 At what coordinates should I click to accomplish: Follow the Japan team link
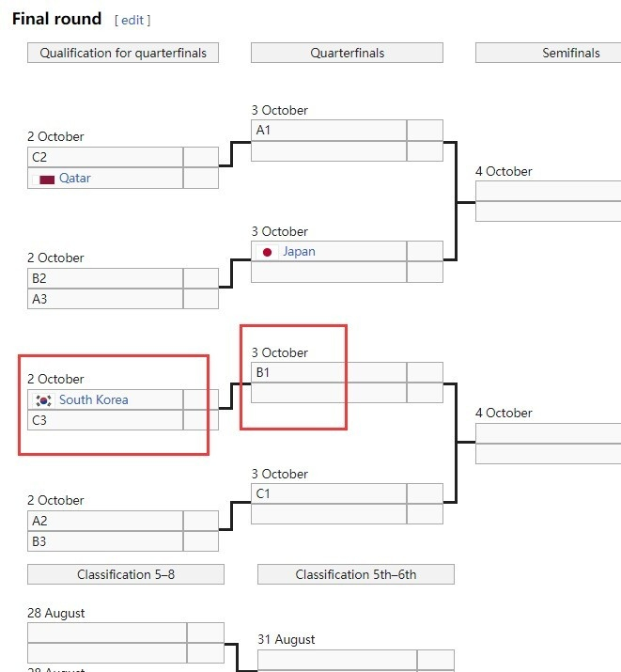(x=299, y=251)
